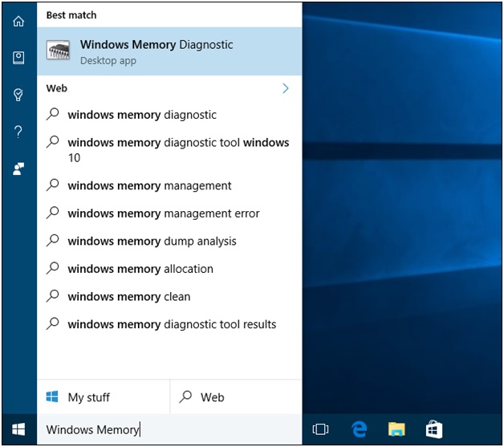This screenshot has width=504, height=447.
Task: Click the search box containing 'Windows Memory'
Action: [169, 429]
